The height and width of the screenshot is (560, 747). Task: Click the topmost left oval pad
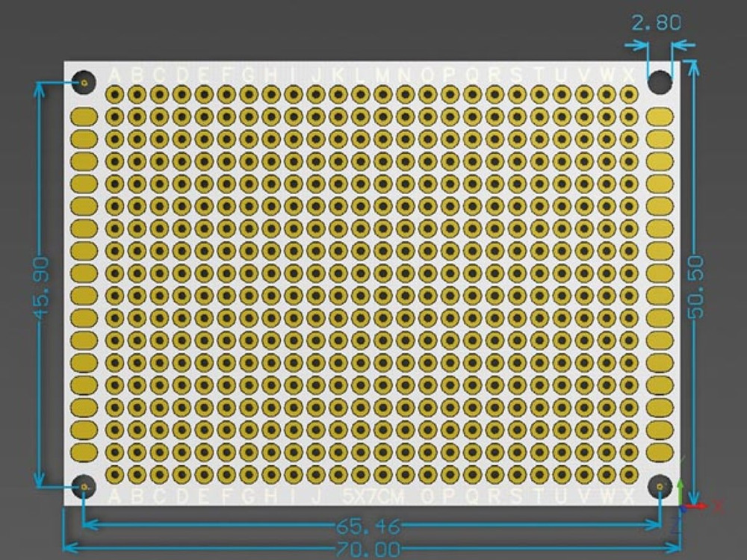click(84, 116)
